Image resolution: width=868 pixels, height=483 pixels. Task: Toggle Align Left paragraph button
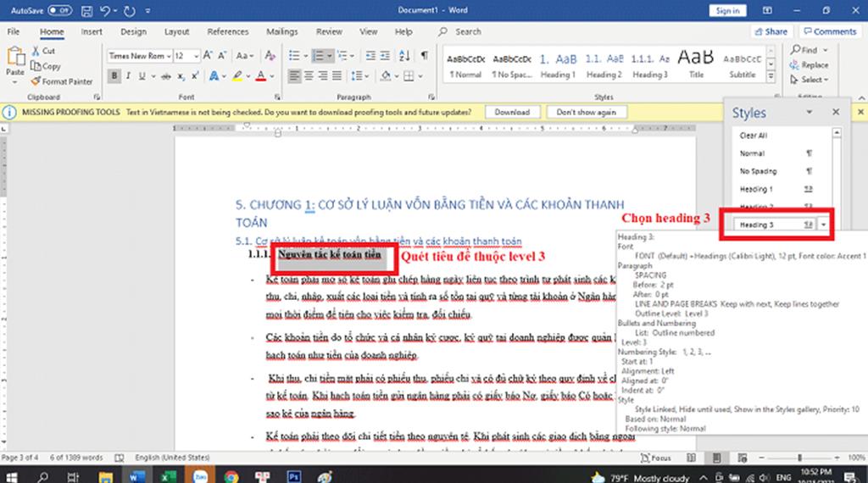pos(294,75)
